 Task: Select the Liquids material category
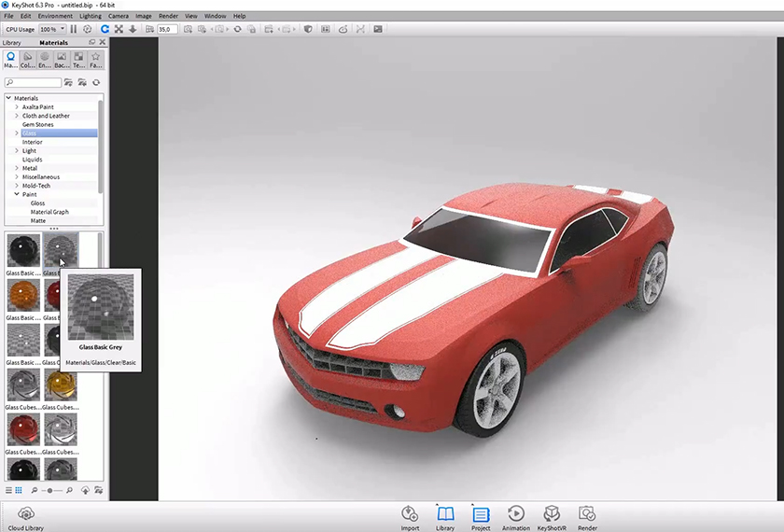[32, 160]
